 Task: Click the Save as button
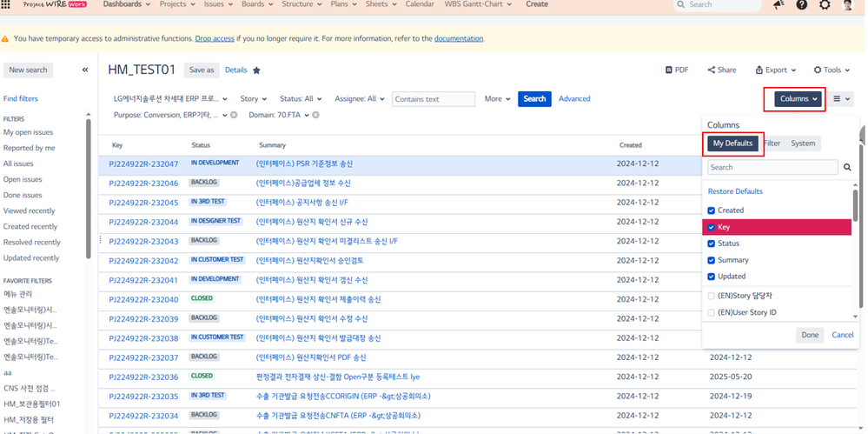pyautogui.click(x=202, y=70)
